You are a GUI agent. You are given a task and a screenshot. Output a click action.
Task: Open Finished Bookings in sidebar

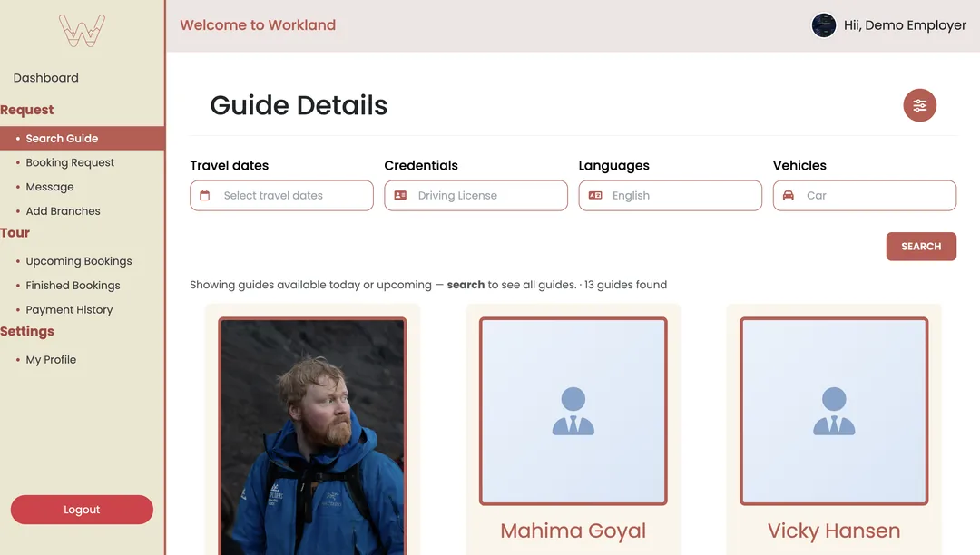73,286
